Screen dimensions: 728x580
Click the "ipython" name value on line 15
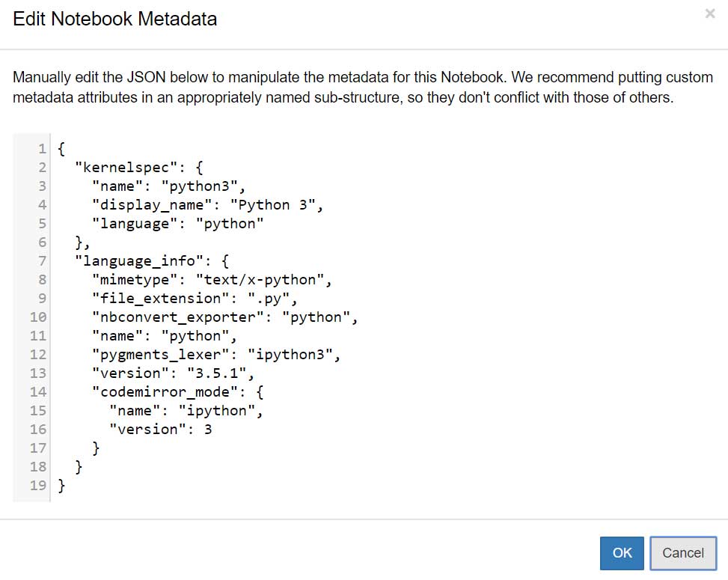pos(223,410)
